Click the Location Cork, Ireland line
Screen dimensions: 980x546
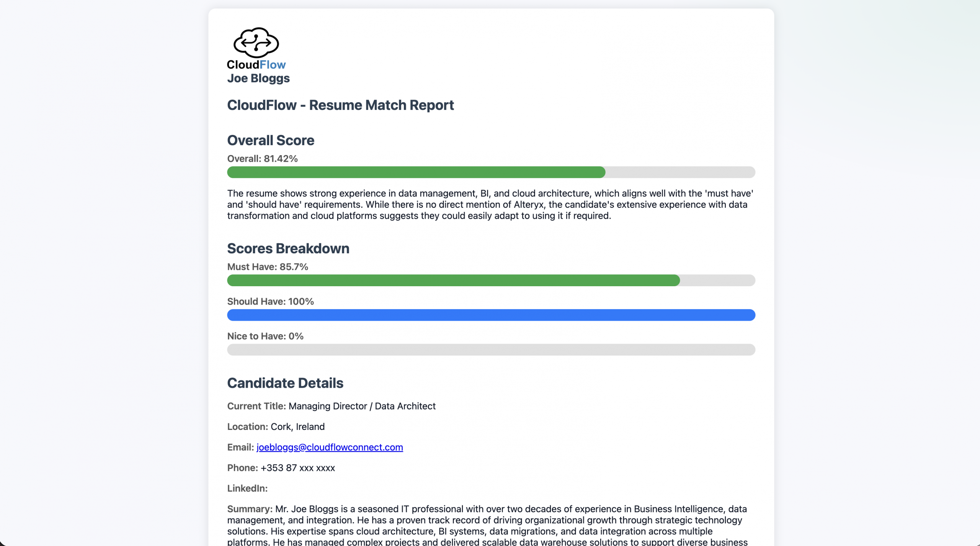pos(276,426)
